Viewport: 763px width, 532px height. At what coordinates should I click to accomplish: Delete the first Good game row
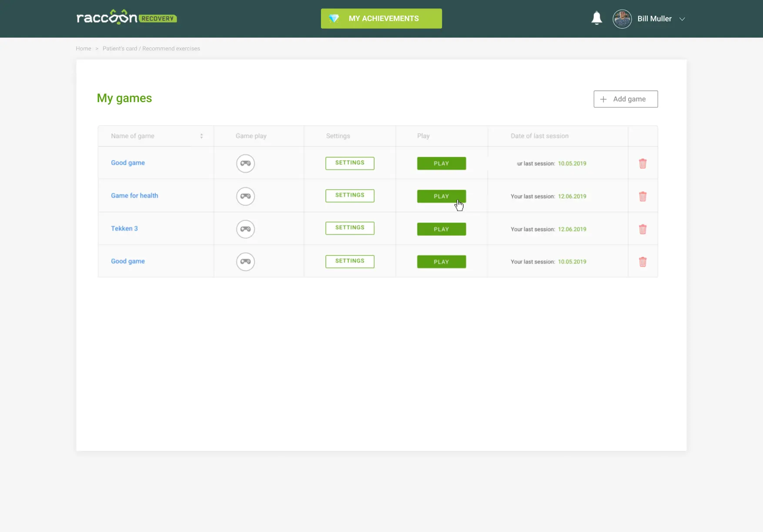point(643,163)
